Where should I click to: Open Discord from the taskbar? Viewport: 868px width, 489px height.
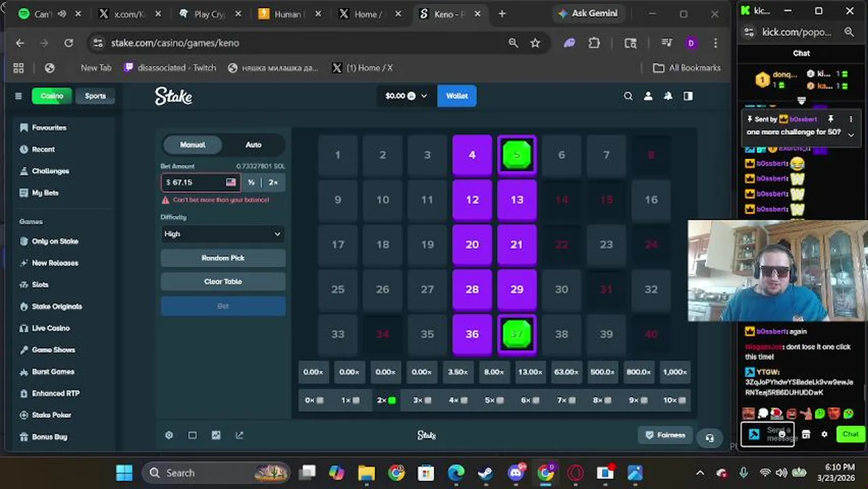pos(516,473)
